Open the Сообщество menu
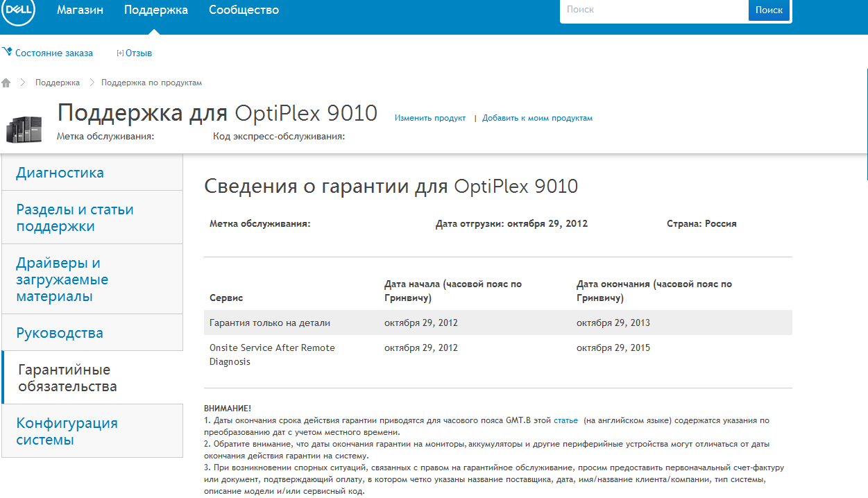868x498 pixels. tap(244, 10)
